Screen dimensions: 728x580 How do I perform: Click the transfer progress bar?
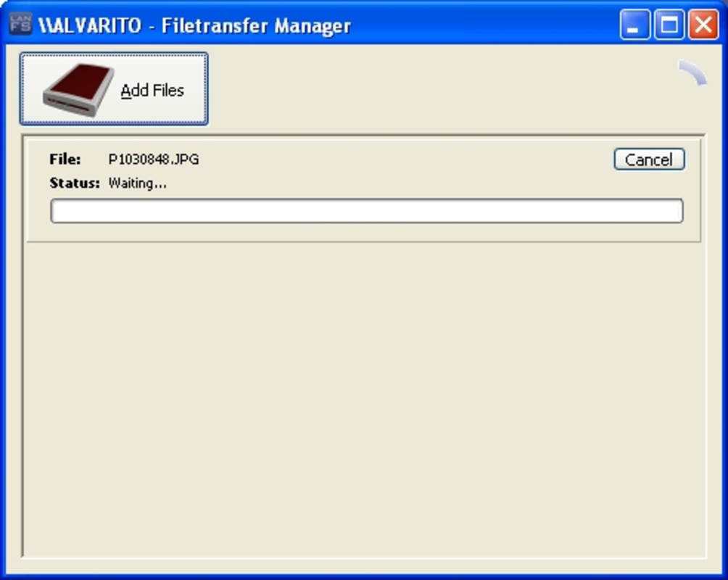pos(367,211)
